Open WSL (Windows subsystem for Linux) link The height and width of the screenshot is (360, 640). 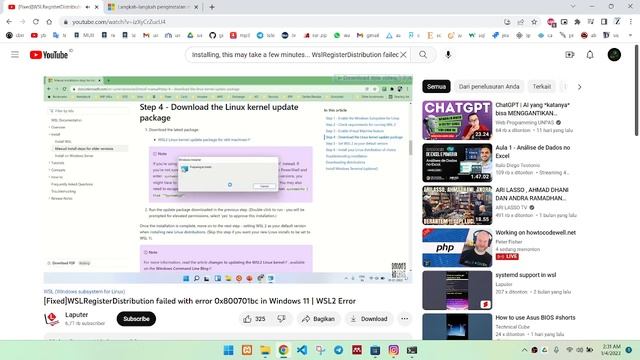[84, 291]
